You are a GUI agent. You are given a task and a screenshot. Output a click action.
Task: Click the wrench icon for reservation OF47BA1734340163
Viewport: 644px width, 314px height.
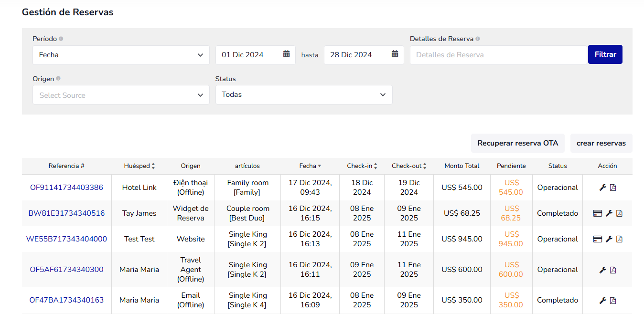(602, 300)
